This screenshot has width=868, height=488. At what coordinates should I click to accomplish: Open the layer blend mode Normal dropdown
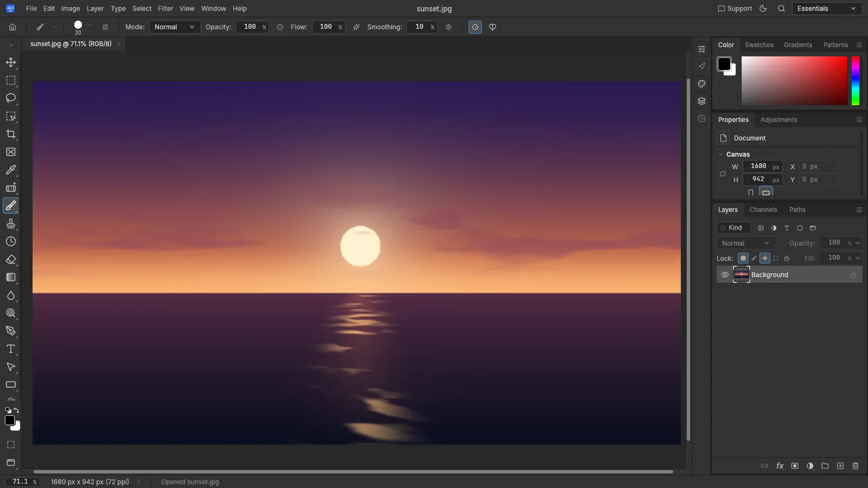[746, 243]
